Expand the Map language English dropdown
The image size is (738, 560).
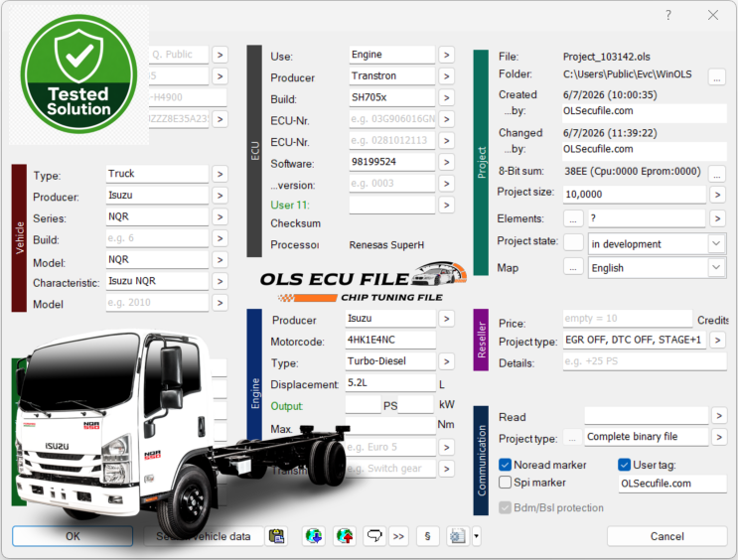[716, 268]
